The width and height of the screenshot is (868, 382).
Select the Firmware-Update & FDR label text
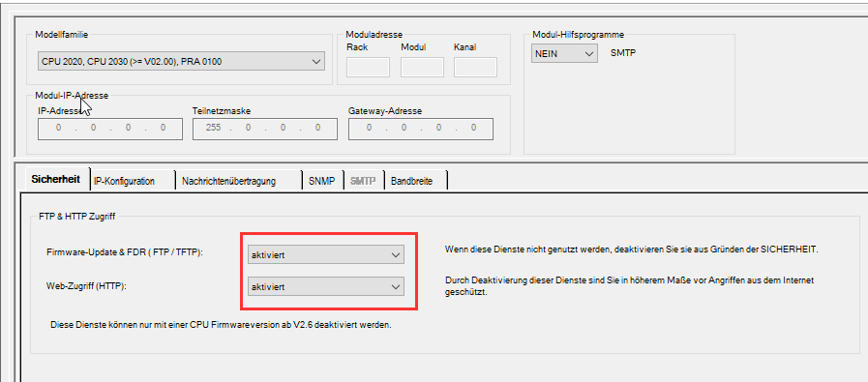(x=125, y=252)
